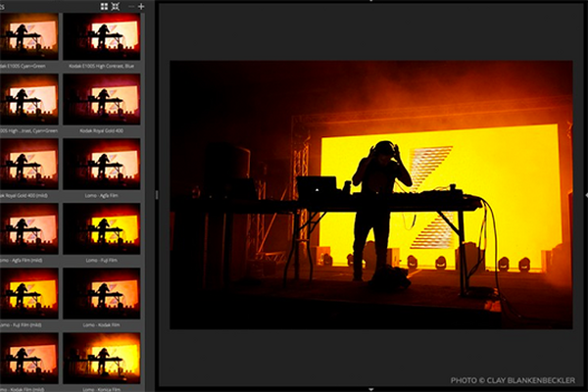Select Lomo - Fuji Film preset thumbnail
Image resolution: width=588 pixels, height=392 pixels.
coord(102,228)
